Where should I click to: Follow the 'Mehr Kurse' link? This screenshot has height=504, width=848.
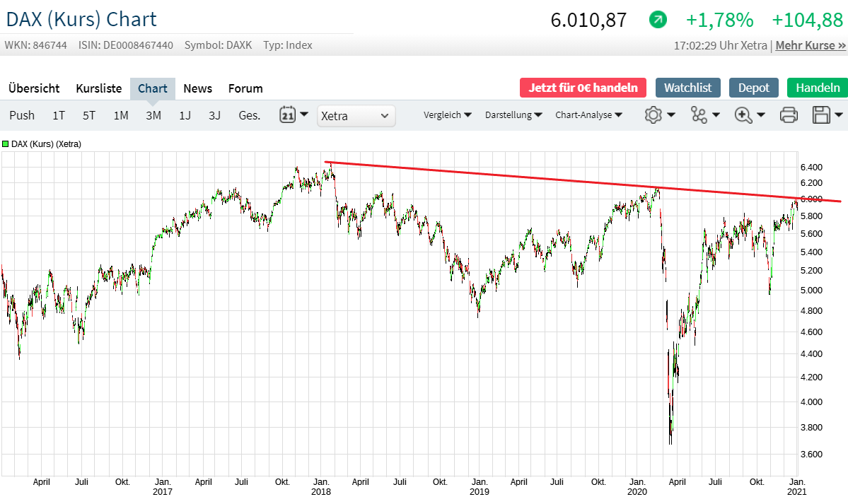(811, 45)
